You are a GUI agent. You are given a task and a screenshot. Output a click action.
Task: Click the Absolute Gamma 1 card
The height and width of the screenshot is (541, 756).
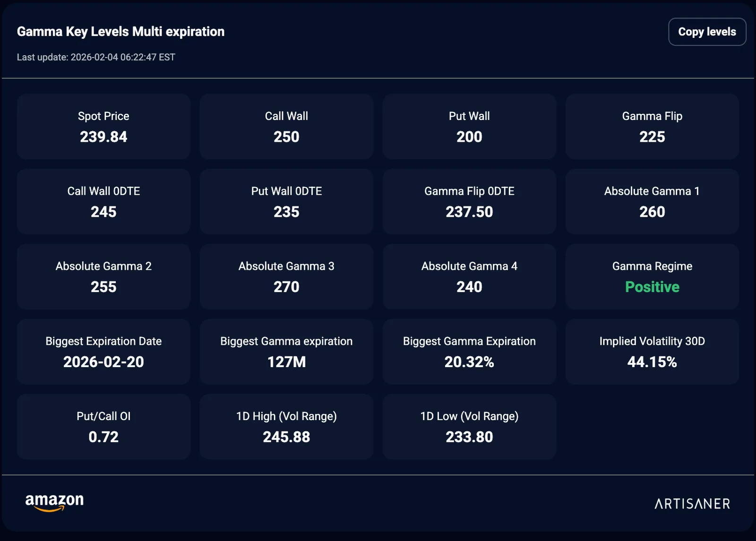(652, 202)
